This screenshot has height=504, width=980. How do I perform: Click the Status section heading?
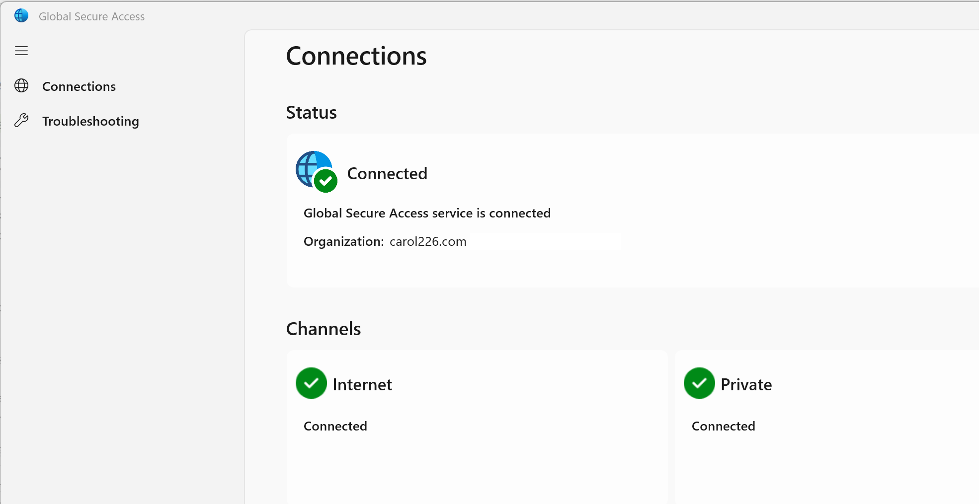tap(312, 113)
